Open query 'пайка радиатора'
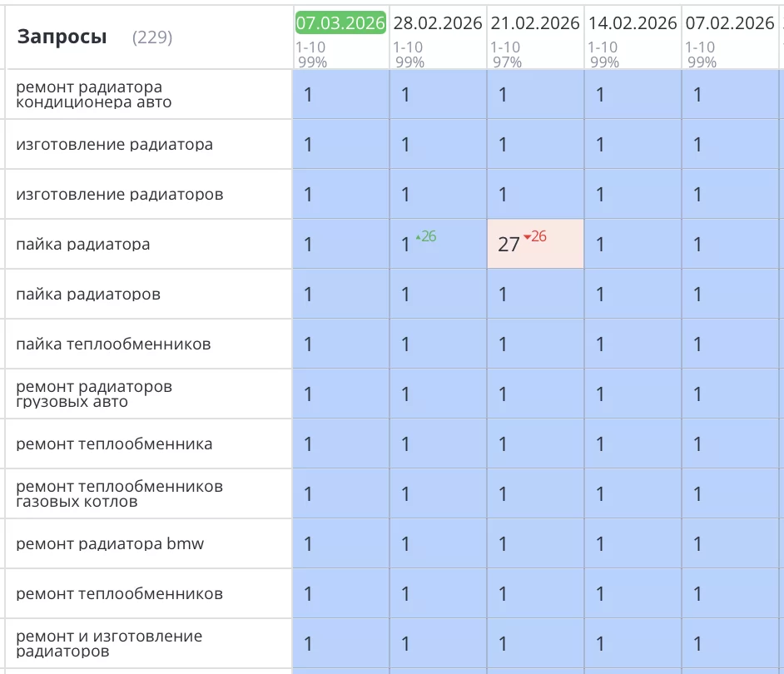This screenshot has width=784, height=674. (83, 245)
